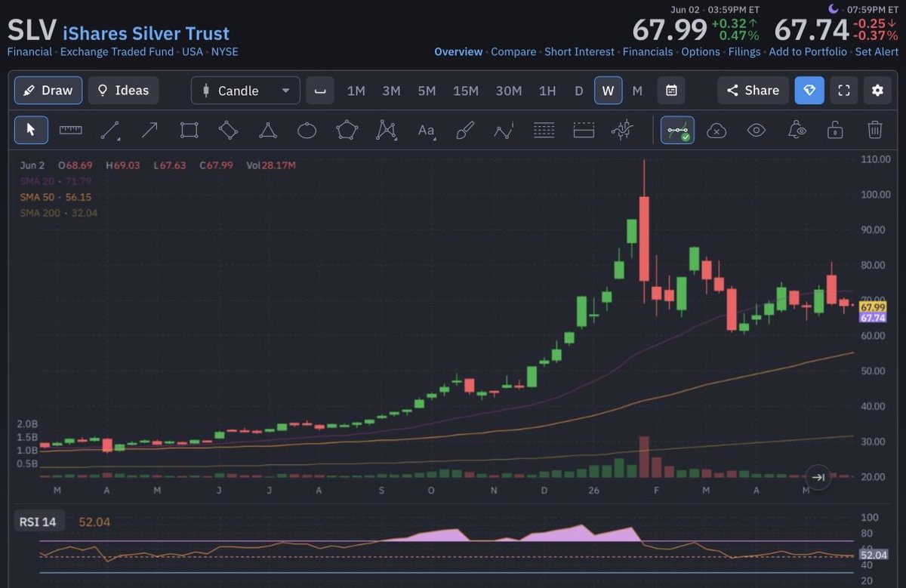
Task: Select the polygon drawing tool
Action: coord(347,131)
